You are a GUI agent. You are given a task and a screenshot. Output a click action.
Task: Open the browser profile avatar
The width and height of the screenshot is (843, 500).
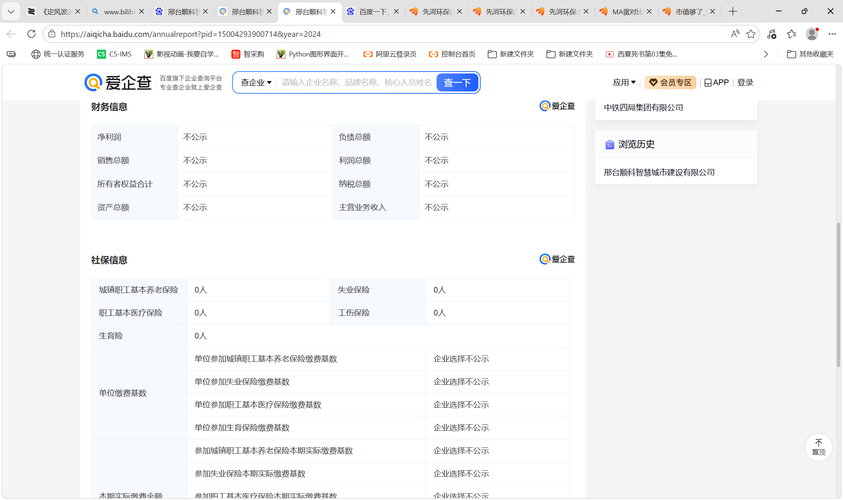click(812, 34)
